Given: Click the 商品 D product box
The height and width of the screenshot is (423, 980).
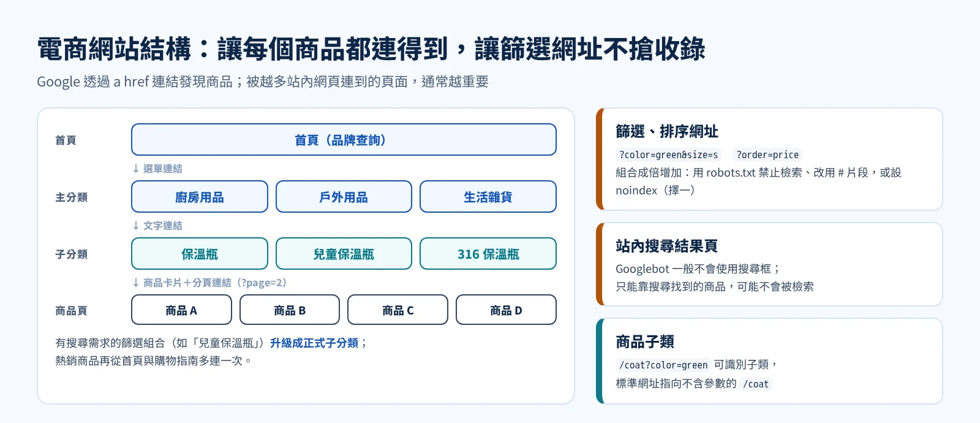Looking at the screenshot, I should (x=506, y=310).
